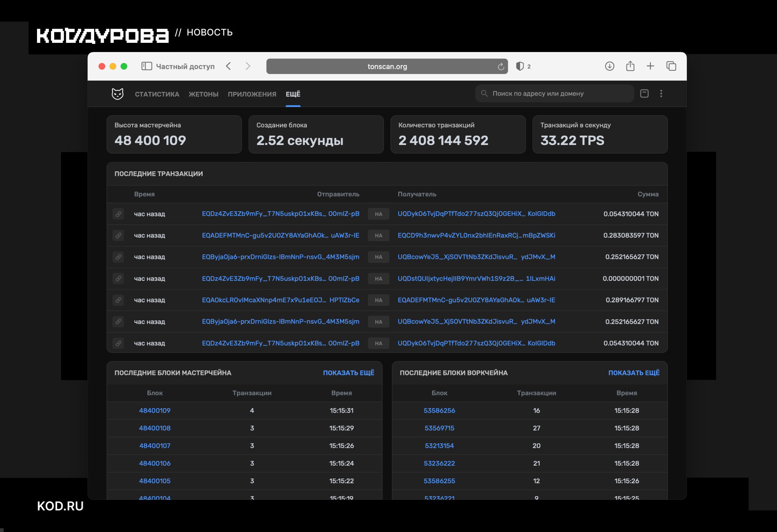This screenshot has width=777, height=532.
Task: Click the Отправитель column header
Action: (338, 194)
